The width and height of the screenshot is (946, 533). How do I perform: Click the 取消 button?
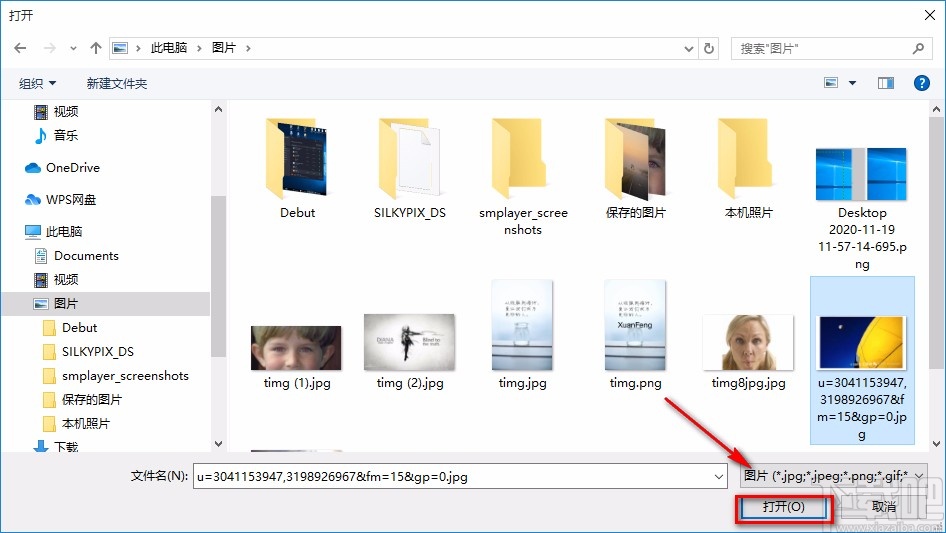(884, 507)
